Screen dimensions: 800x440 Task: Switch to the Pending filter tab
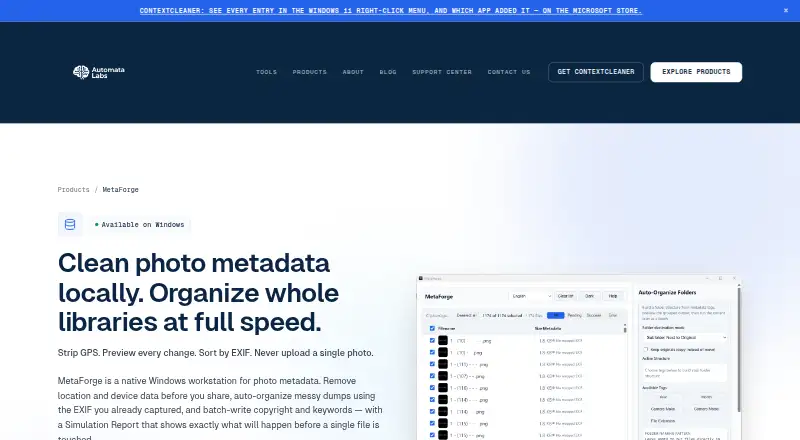tap(574, 315)
